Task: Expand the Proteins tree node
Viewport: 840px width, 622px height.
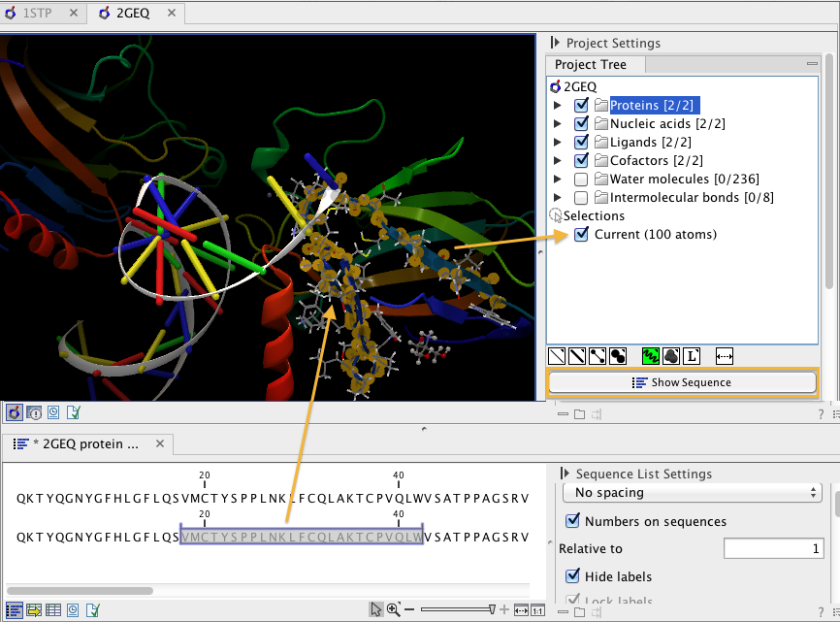Action: (558, 106)
